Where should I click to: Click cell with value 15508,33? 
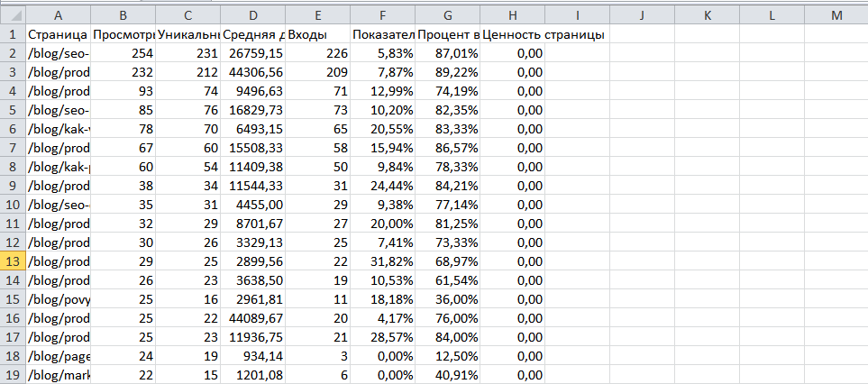[x=253, y=148]
